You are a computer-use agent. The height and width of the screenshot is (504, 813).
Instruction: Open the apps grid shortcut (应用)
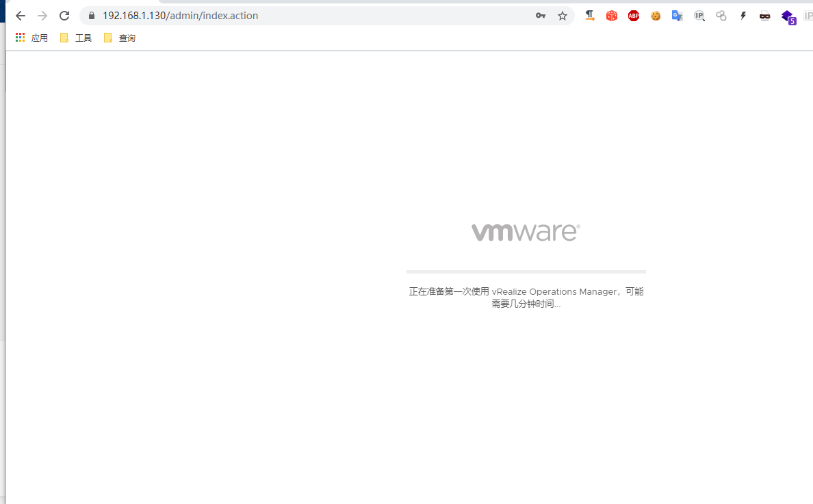31,38
